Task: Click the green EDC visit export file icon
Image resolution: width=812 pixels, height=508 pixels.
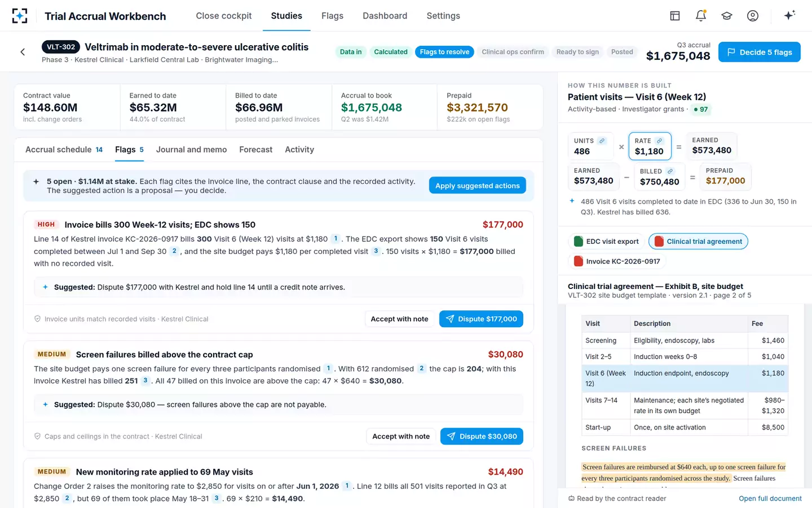Action: tap(578, 242)
